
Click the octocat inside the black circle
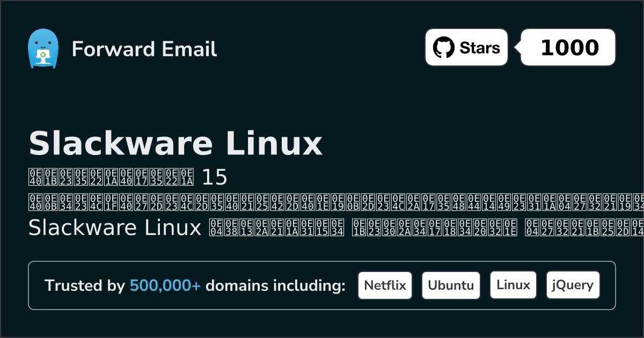pyautogui.click(x=443, y=47)
